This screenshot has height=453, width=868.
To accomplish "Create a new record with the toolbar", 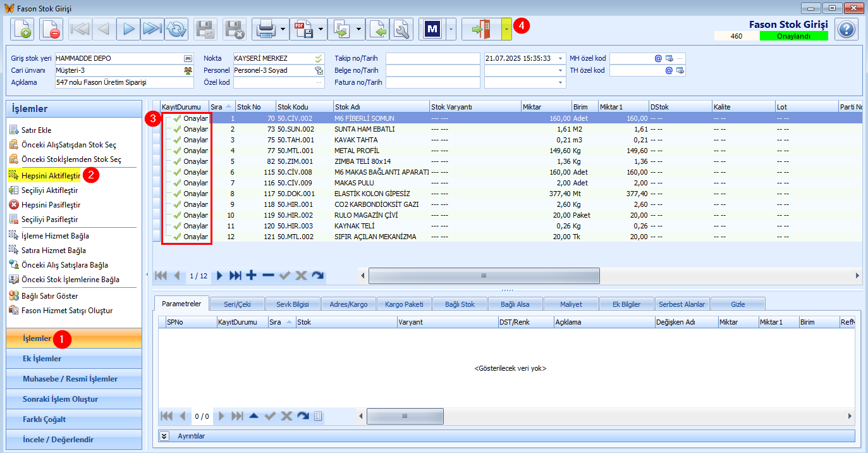I will coord(21,29).
